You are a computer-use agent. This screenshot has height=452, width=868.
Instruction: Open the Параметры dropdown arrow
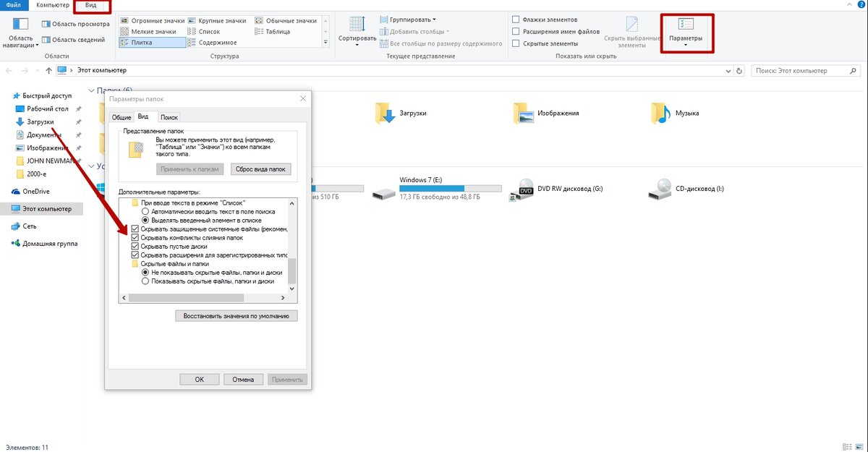tap(686, 45)
